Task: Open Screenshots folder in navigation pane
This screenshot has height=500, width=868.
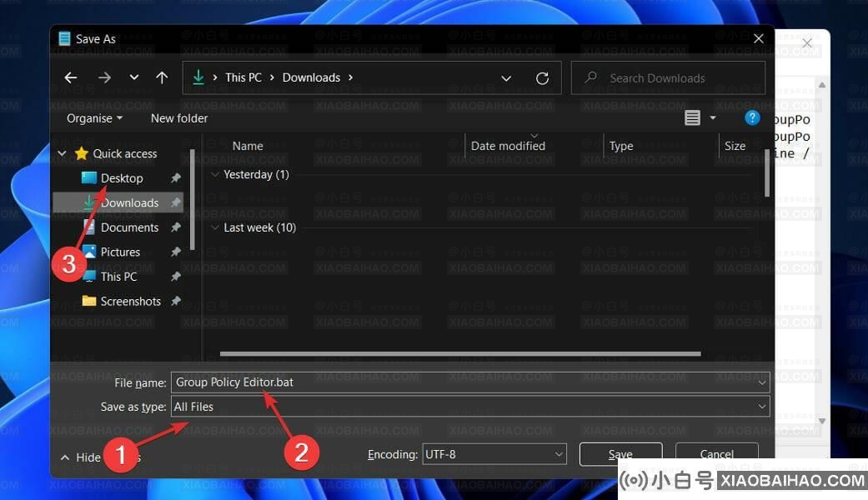Action: (x=131, y=301)
